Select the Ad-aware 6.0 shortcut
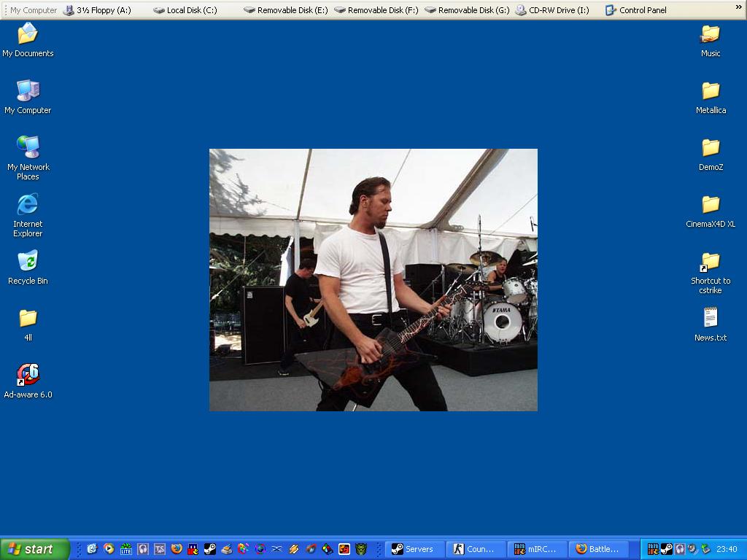The height and width of the screenshot is (560, 747). point(28,381)
